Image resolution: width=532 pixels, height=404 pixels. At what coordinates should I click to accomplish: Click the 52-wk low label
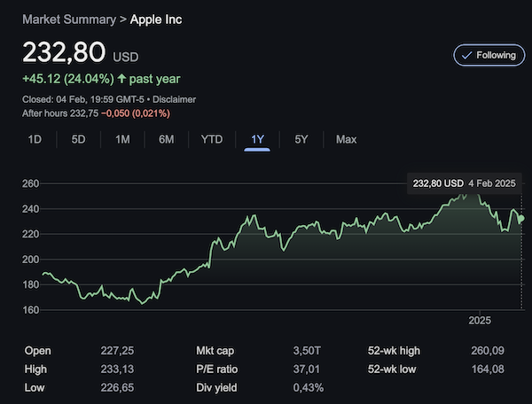pos(392,369)
